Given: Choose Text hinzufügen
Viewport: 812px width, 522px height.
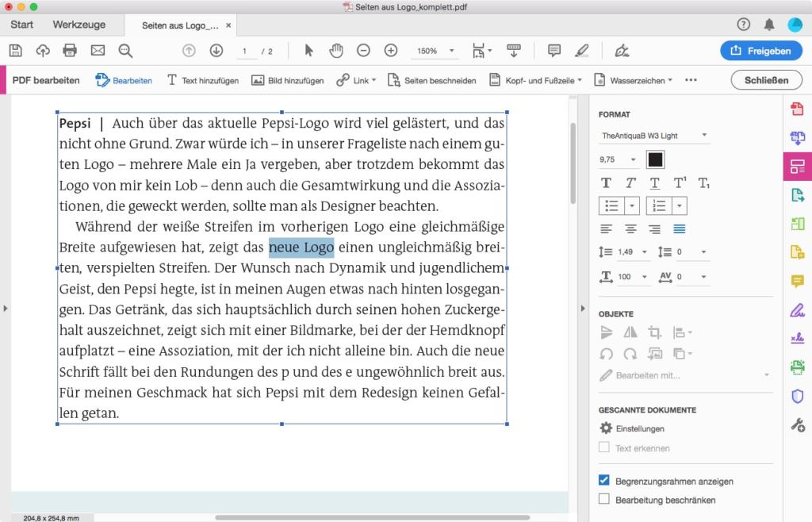Looking at the screenshot, I should tap(202, 80).
